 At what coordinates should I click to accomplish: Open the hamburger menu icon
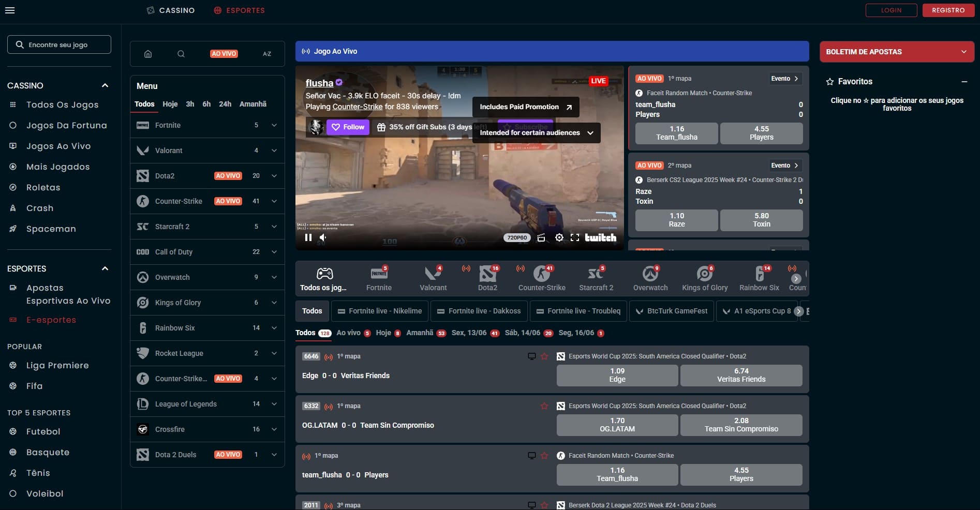click(9, 10)
